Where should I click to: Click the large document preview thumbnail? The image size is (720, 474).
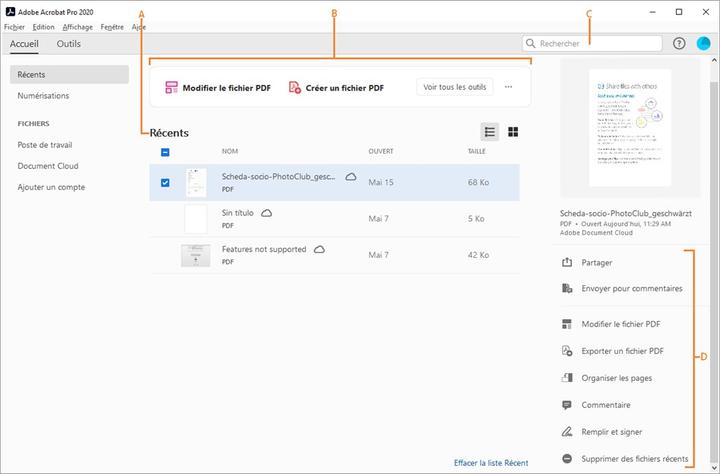630,128
